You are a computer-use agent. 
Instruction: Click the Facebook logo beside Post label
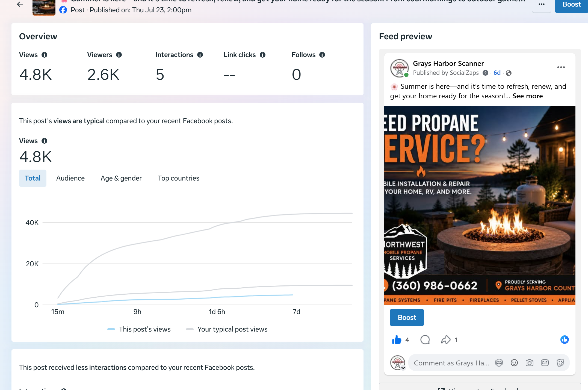63,10
